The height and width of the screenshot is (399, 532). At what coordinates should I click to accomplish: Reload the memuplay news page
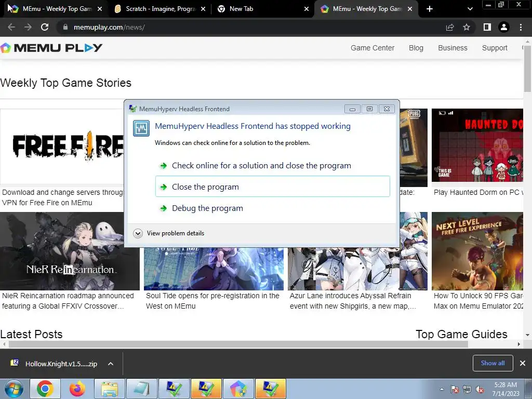point(45,27)
